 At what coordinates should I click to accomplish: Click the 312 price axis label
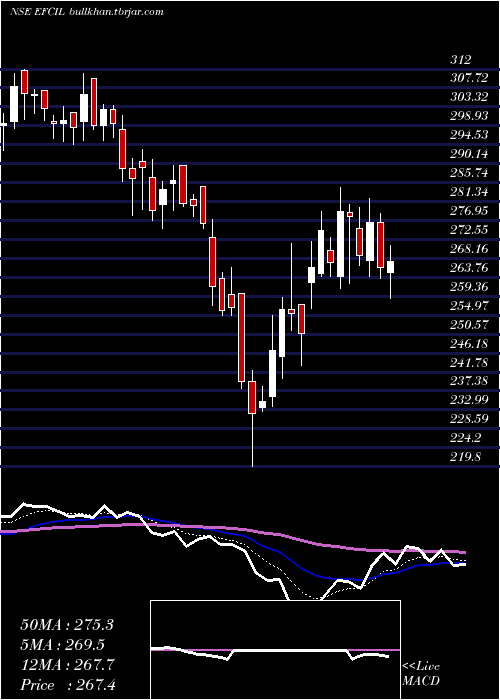pyautogui.click(x=461, y=59)
